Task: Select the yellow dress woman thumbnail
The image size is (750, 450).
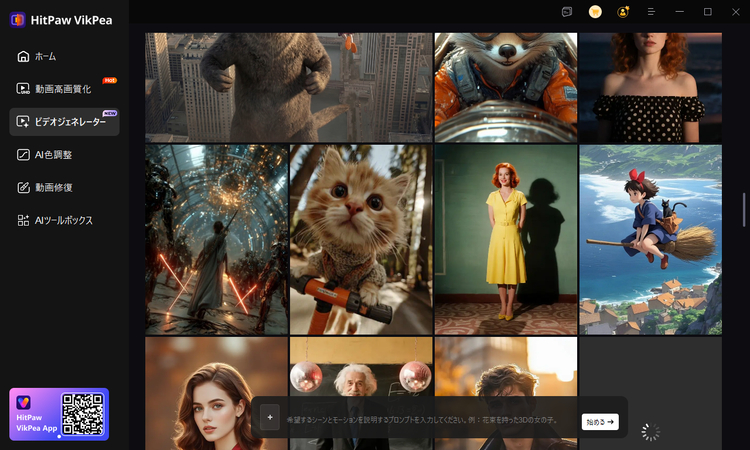Action: tap(506, 240)
